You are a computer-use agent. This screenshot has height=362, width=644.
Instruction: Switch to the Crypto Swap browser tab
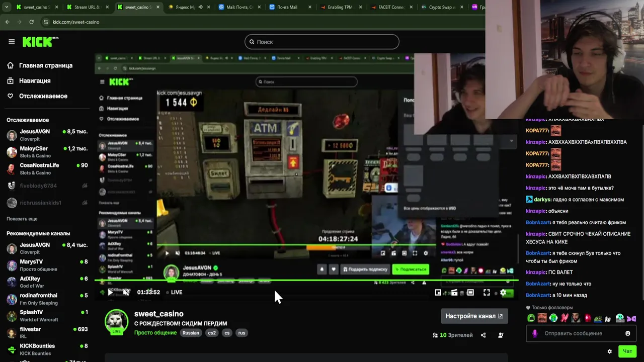[x=442, y=8]
